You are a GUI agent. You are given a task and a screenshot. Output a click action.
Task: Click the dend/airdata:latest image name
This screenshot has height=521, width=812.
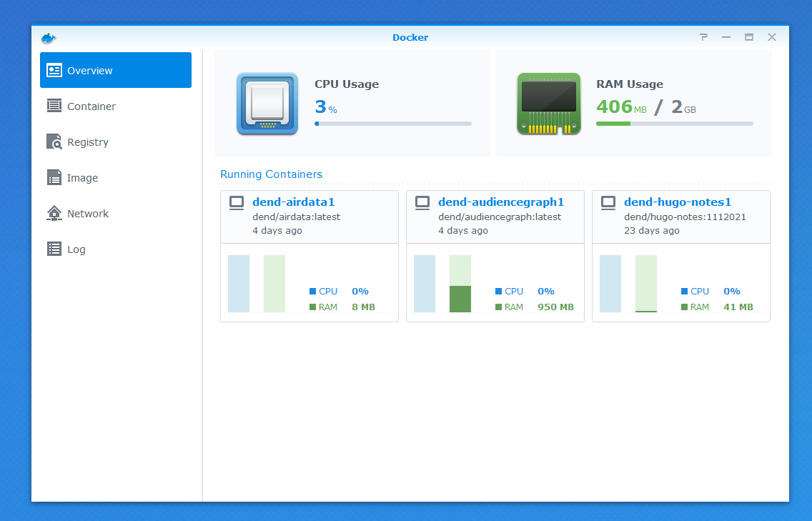pyautogui.click(x=296, y=217)
